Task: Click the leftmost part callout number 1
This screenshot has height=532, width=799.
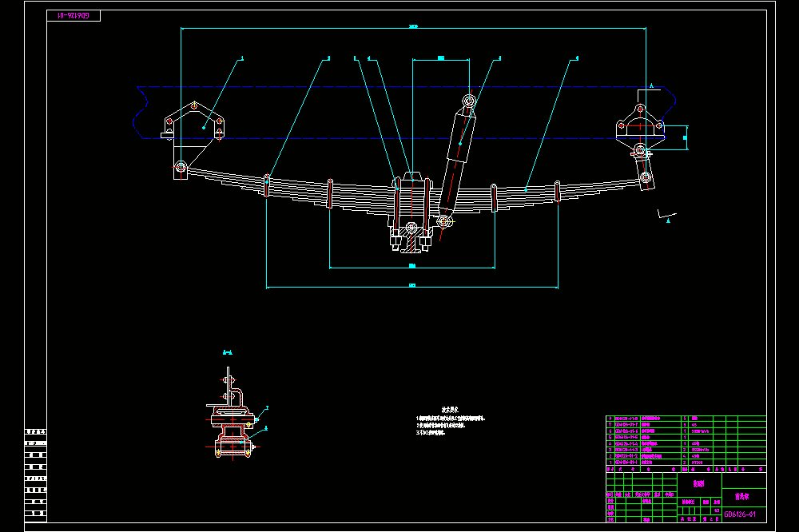Action: tap(242, 58)
